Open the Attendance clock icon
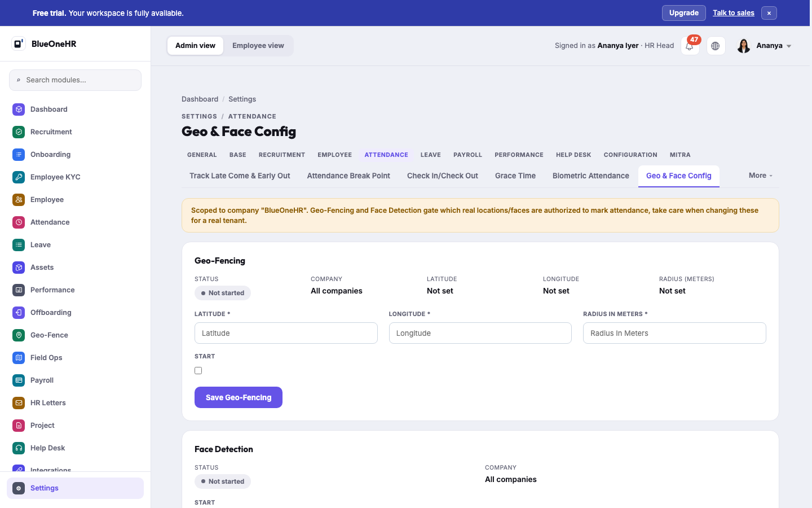 coord(19,222)
